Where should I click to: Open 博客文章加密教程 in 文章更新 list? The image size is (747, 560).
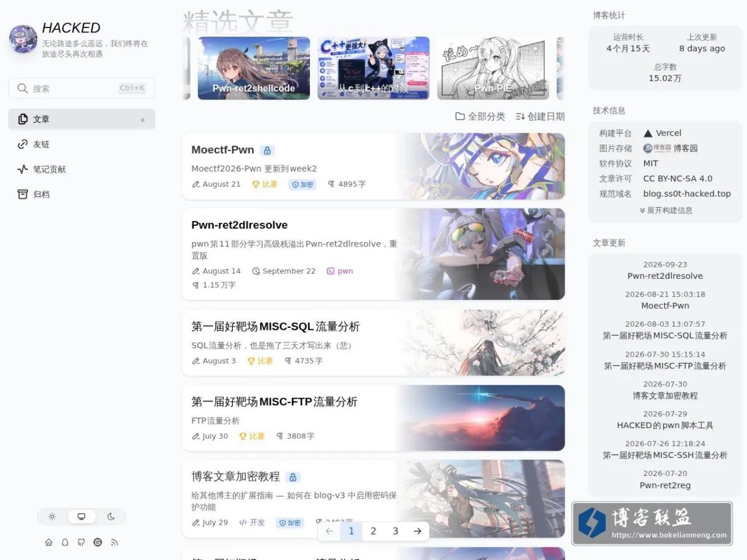coord(665,396)
